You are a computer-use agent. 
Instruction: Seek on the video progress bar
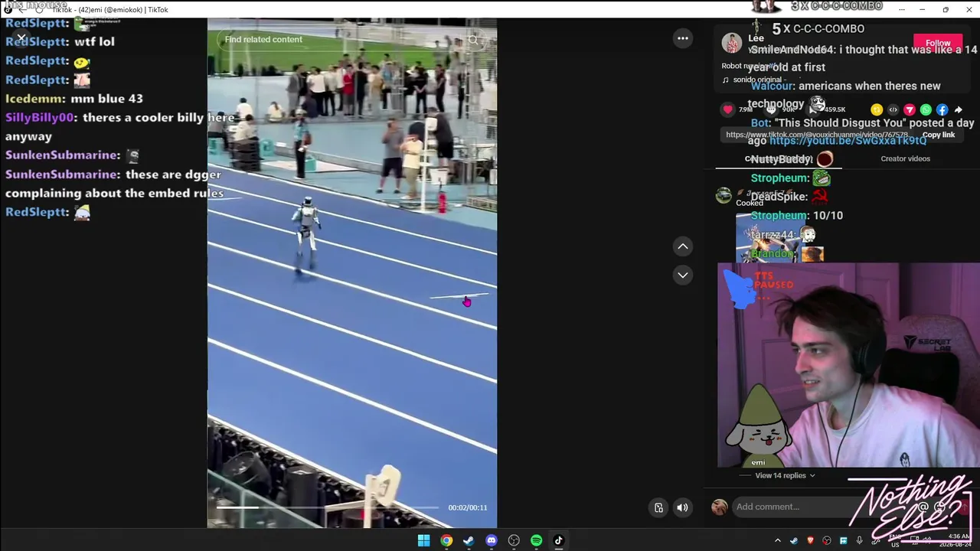pyautogui.click(x=328, y=507)
